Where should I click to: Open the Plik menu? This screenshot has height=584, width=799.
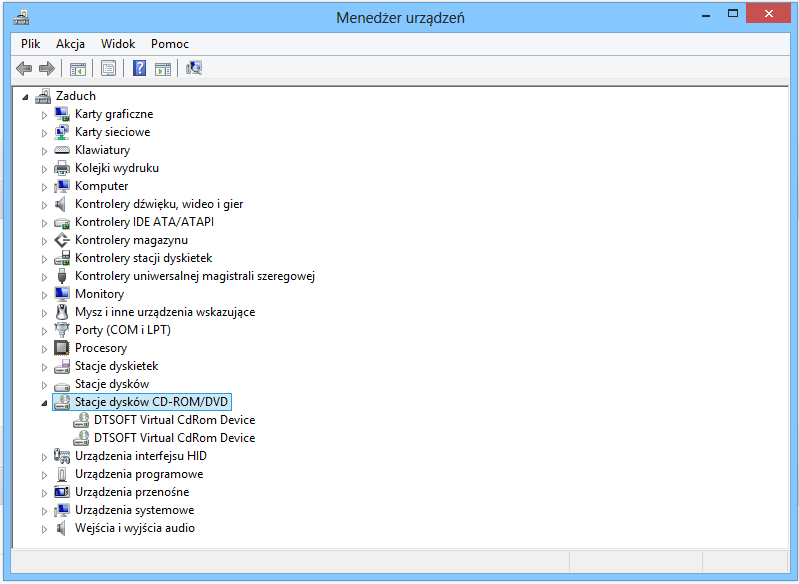pyautogui.click(x=31, y=44)
